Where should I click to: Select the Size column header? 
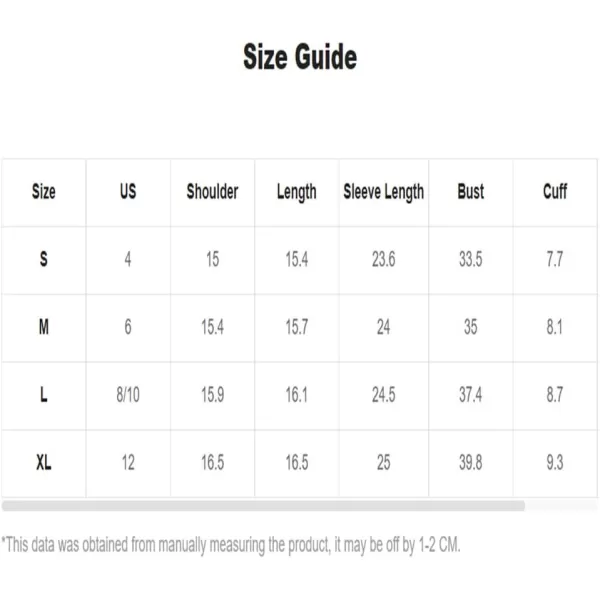[44, 191]
